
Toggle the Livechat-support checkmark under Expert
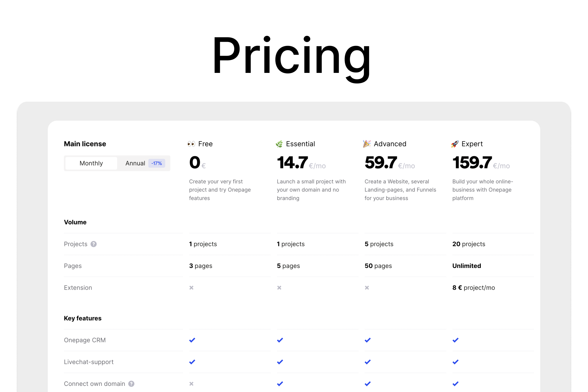click(x=455, y=362)
